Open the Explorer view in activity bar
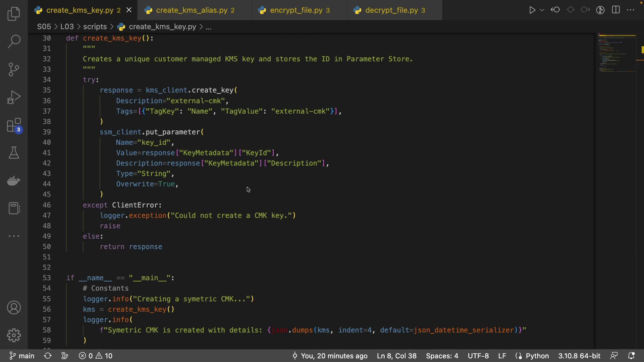 14,14
